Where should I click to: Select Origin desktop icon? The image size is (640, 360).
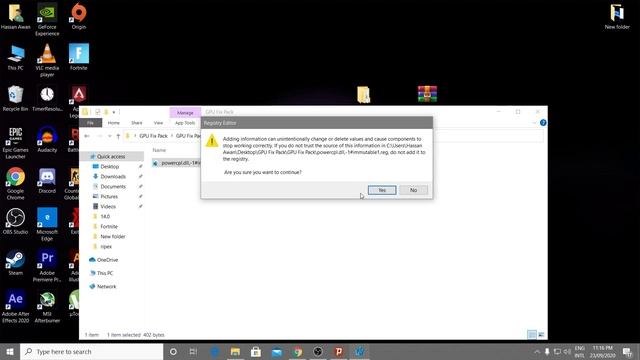(79, 16)
